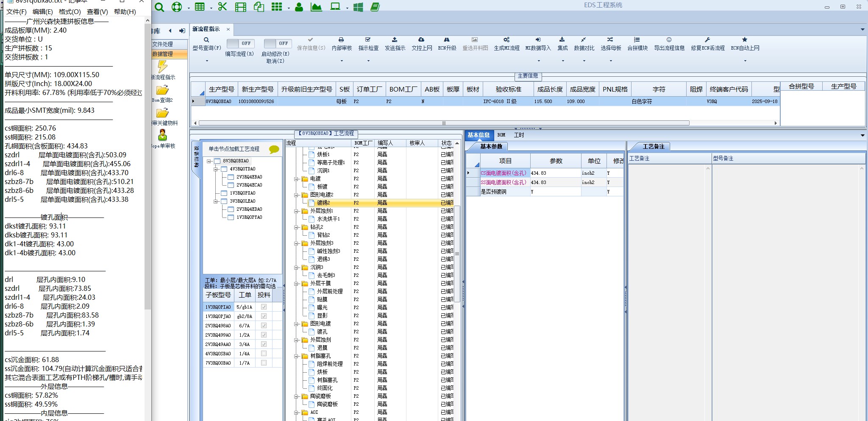Viewport: 868px width, 421px height.
Task: Open the 型号查询(F) dropdown arrow
Action: [x=207, y=61]
